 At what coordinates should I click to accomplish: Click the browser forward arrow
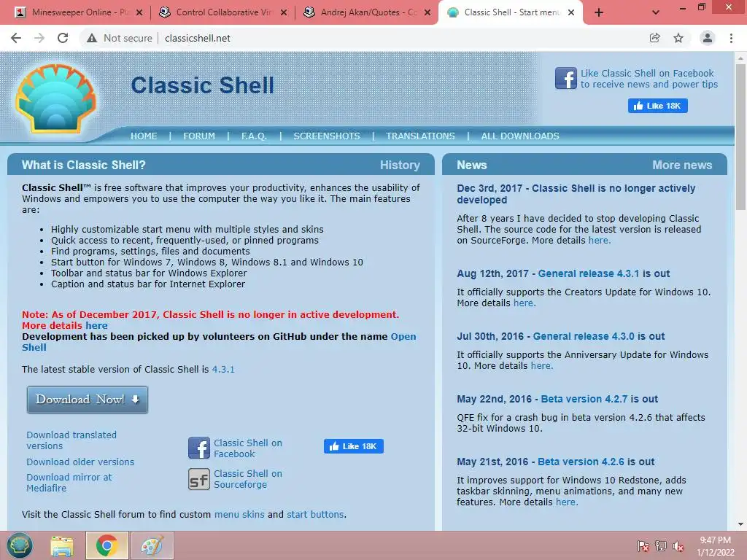tap(39, 38)
